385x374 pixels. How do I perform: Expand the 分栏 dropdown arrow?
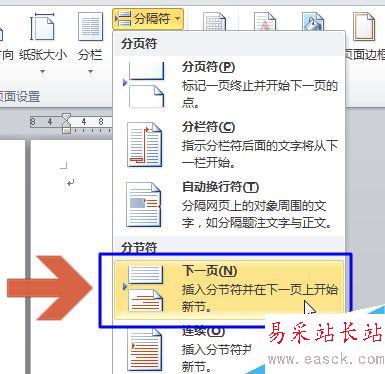(x=90, y=71)
